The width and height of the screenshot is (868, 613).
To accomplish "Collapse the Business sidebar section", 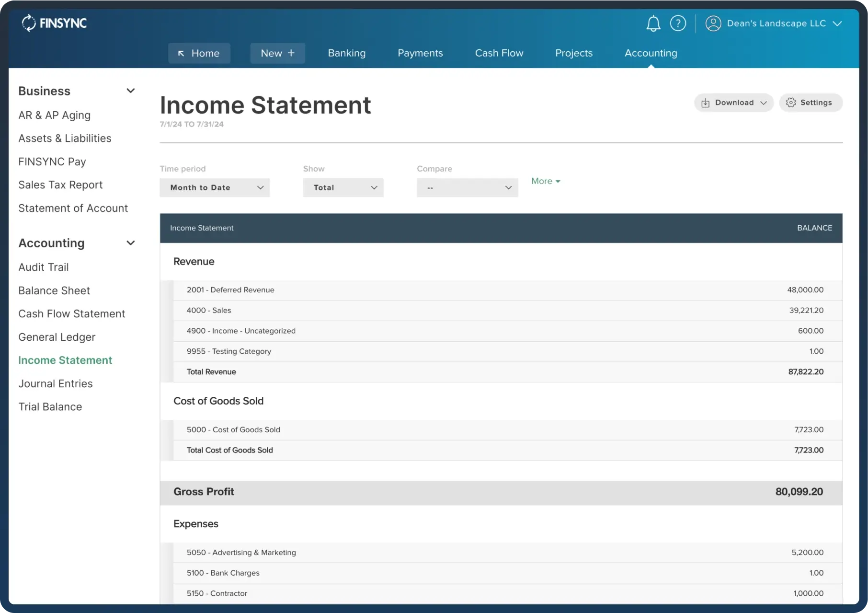I will pyautogui.click(x=130, y=91).
